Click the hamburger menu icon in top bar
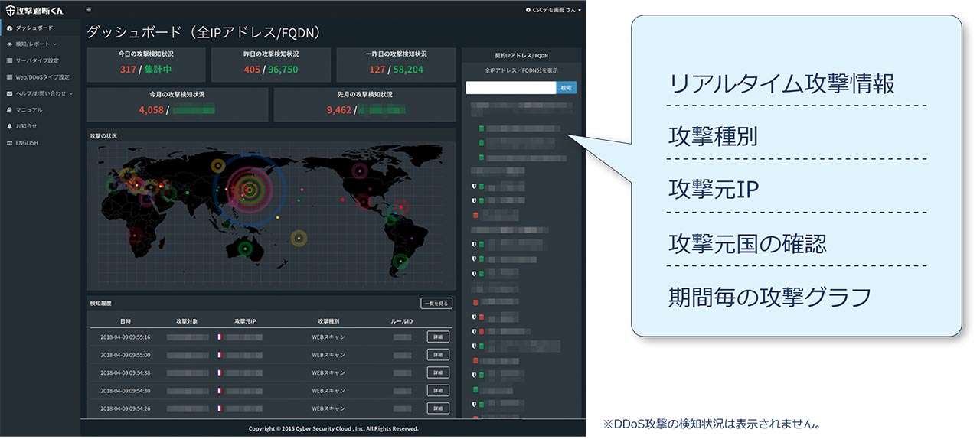This screenshot has height=439, width=980. pyautogui.click(x=88, y=10)
